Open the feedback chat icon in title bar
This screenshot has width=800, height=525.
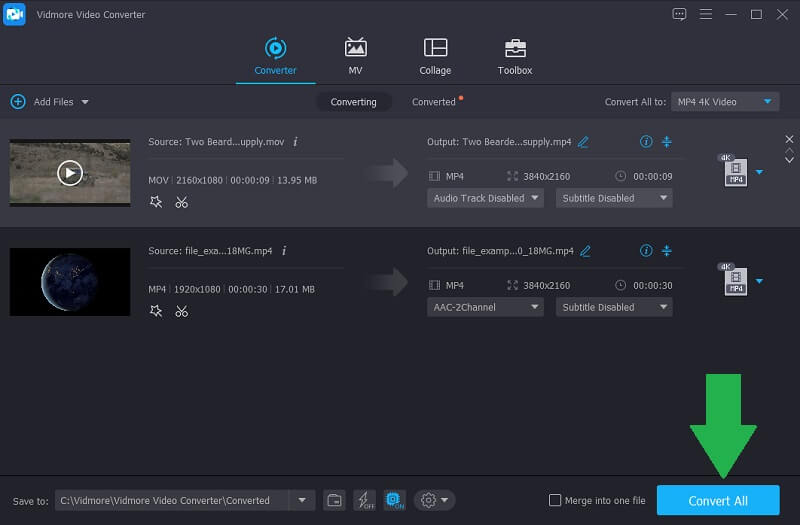point(680,14)
